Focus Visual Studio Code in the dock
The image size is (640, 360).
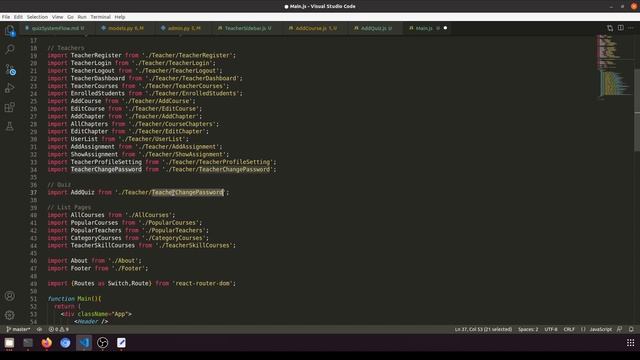coord(84,343)
